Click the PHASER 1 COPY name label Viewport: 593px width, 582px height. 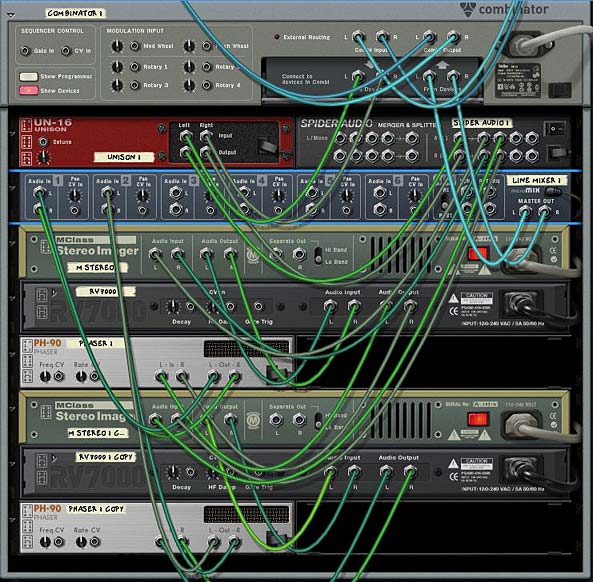(95, 509)
